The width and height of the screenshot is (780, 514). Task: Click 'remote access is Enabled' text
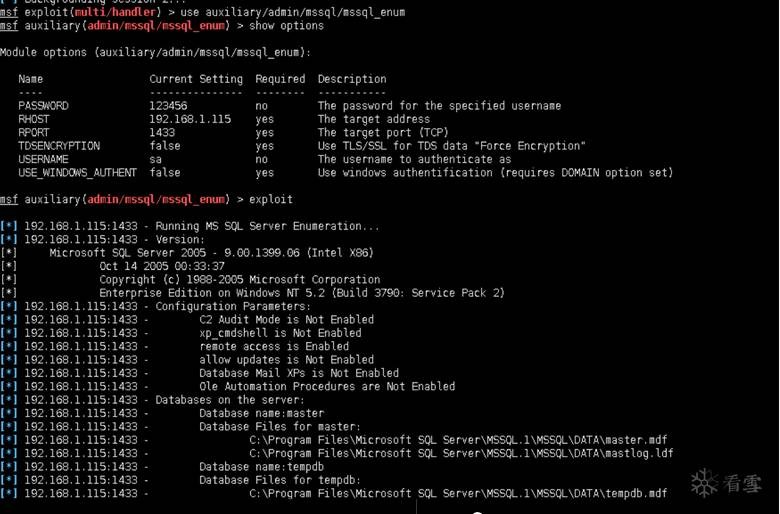(274, 346)
